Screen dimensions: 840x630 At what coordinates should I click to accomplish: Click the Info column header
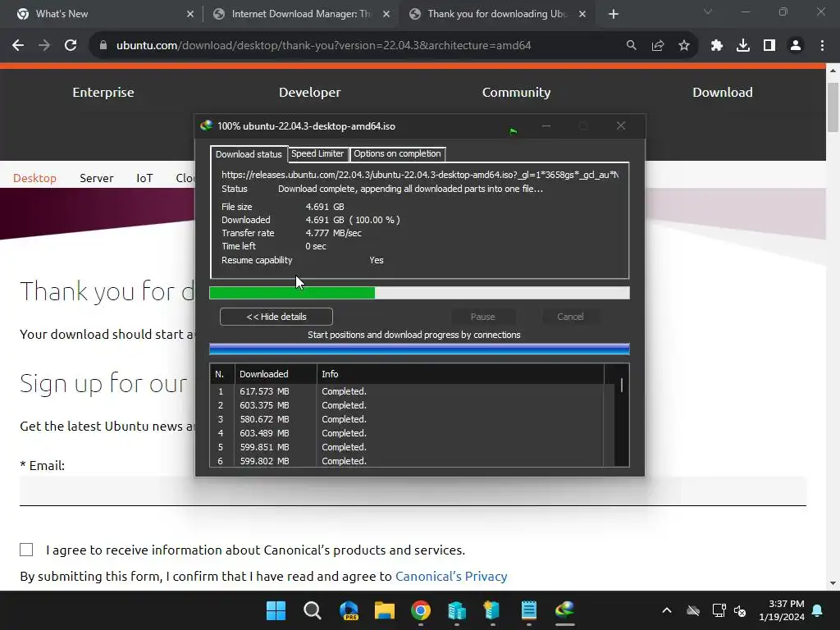(x=460, y=374)
